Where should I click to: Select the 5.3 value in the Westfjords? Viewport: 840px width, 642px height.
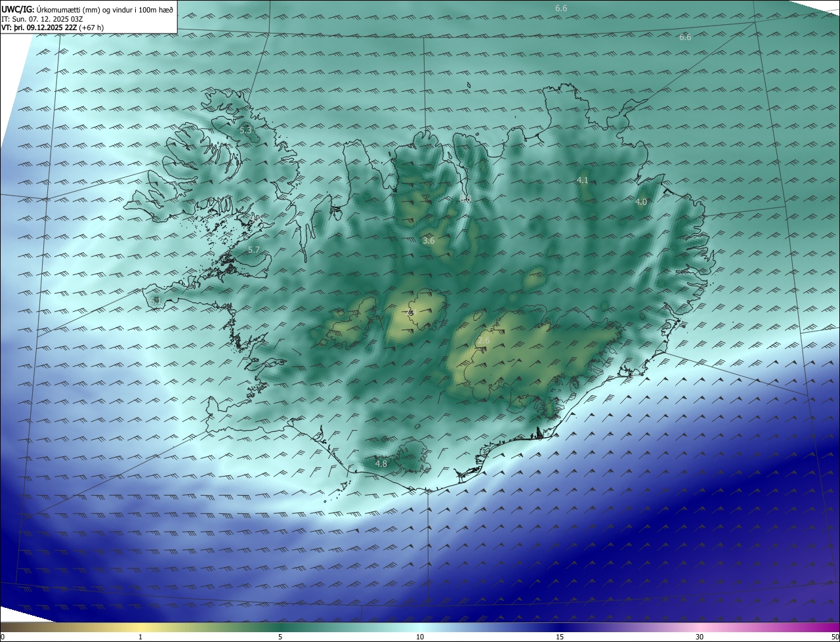tap(245, 131)
